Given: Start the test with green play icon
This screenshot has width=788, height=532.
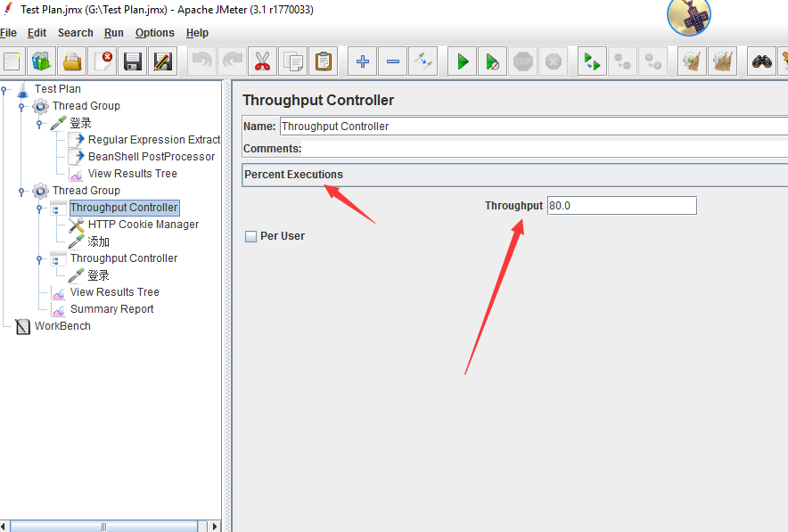Looking at the screenshot, I should (463, 61).
